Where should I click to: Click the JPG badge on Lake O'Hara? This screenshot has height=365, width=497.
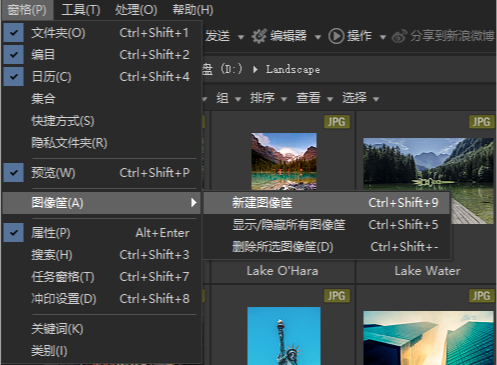pyautogui.click(x=337, y=122)
